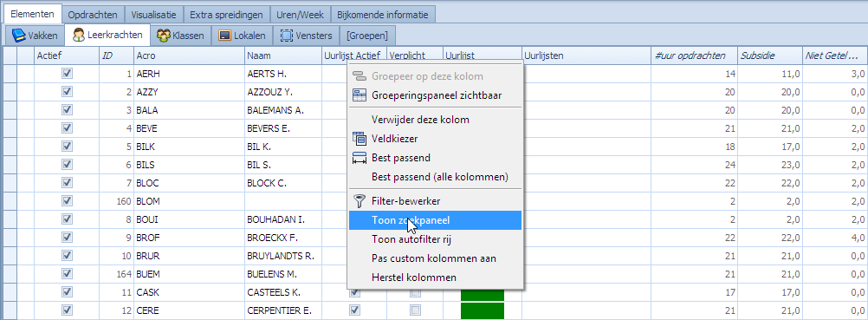This screenshot has height=320, width=868.
Task: Sort by the ID column header
Action: [116, 56]
